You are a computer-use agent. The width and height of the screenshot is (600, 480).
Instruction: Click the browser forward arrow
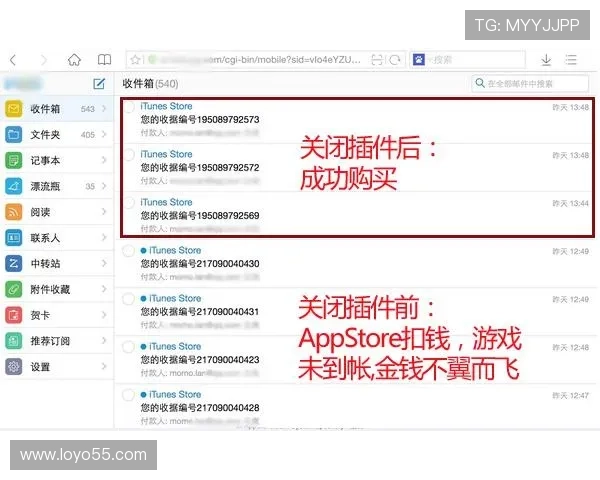click(44, 60)
